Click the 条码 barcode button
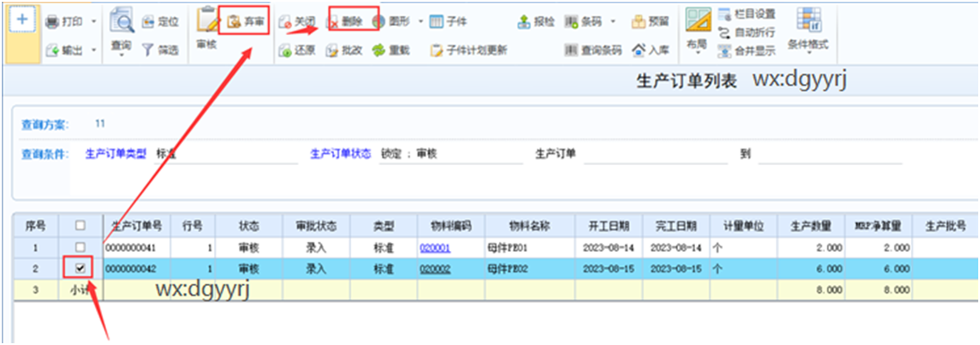Viewport: 980px width, 345px height. coord(584,22)
